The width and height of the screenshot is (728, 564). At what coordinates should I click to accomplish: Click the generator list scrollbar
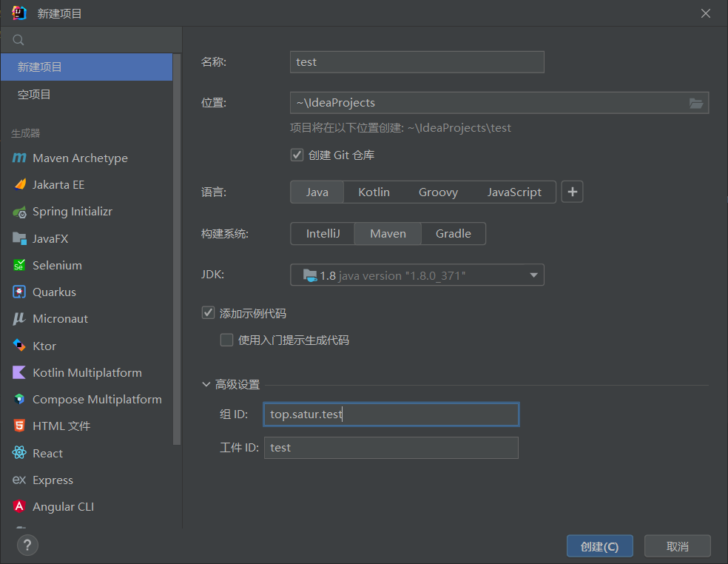click(176, 249)
